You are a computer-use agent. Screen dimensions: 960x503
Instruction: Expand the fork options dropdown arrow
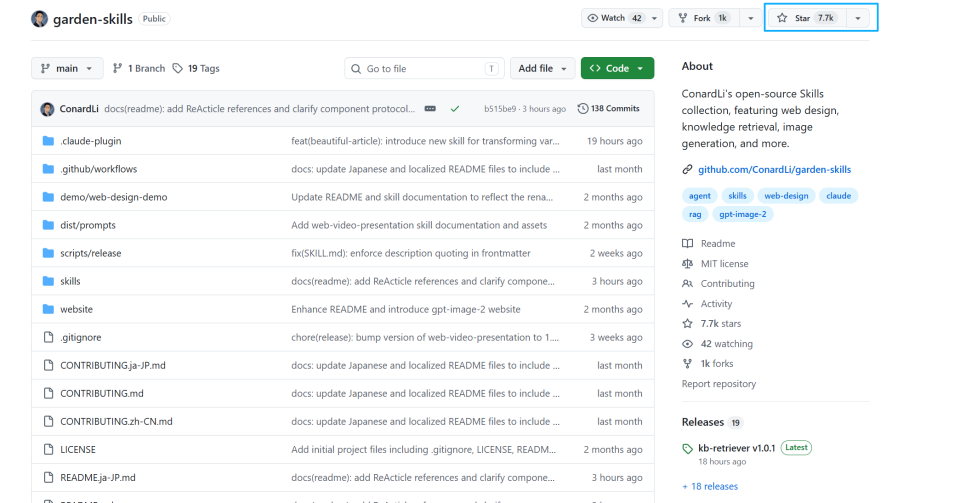[x=751, y=18]
